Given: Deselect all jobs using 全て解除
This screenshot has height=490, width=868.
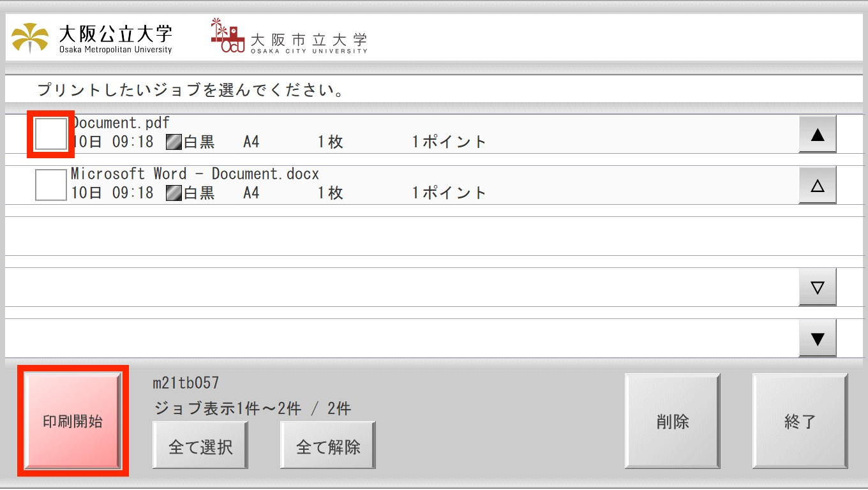Looking at the screenshot, I should 328,446.
